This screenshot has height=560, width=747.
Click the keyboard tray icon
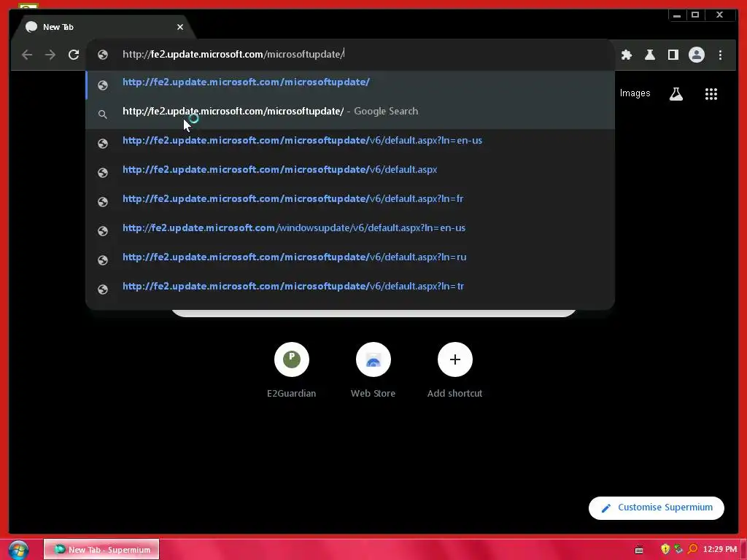(639, 550)
